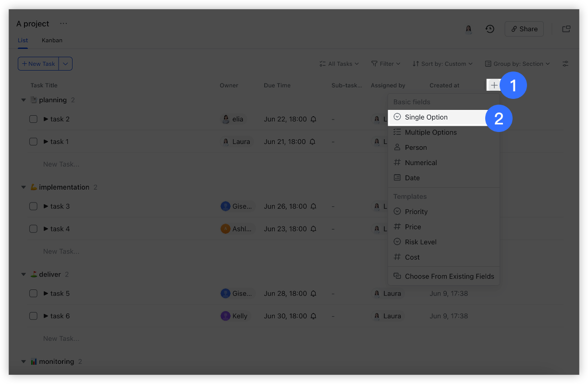Open the view display settings sliders icon

coord(565,63)
